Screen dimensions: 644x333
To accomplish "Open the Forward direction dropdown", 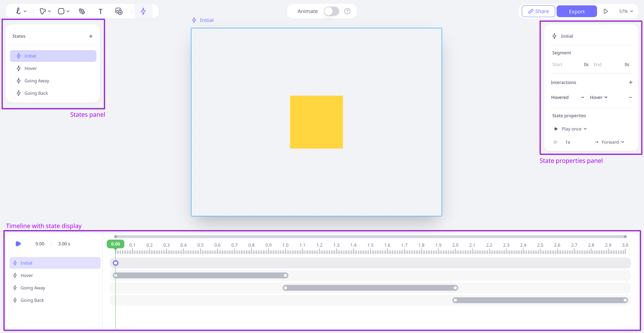I will pyautogui.click(x=612, y=142).
